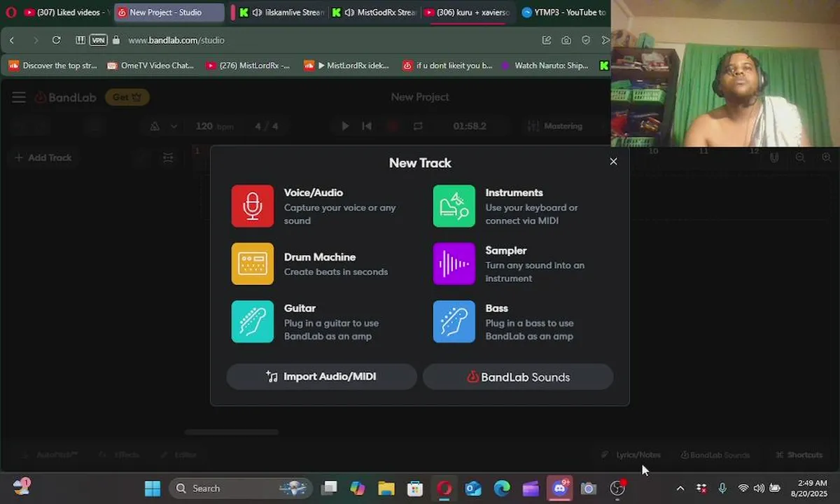
Task: Open the Shortcuts panel
Action: [799, 455]
